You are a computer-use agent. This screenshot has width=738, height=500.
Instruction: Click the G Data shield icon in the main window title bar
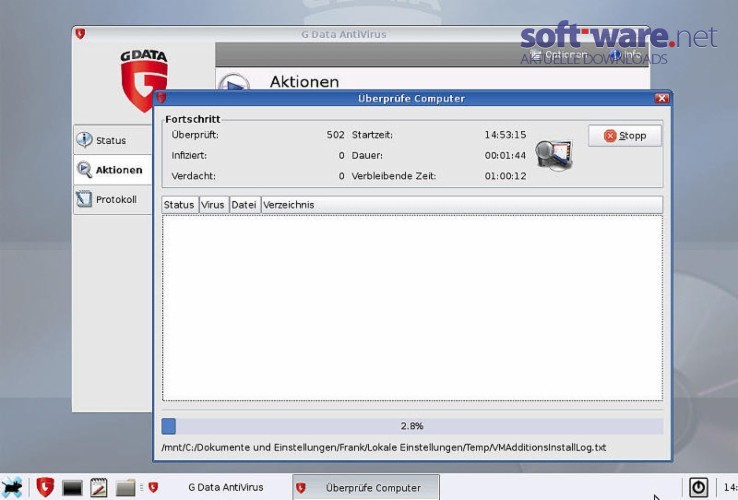tap(80, 34)
